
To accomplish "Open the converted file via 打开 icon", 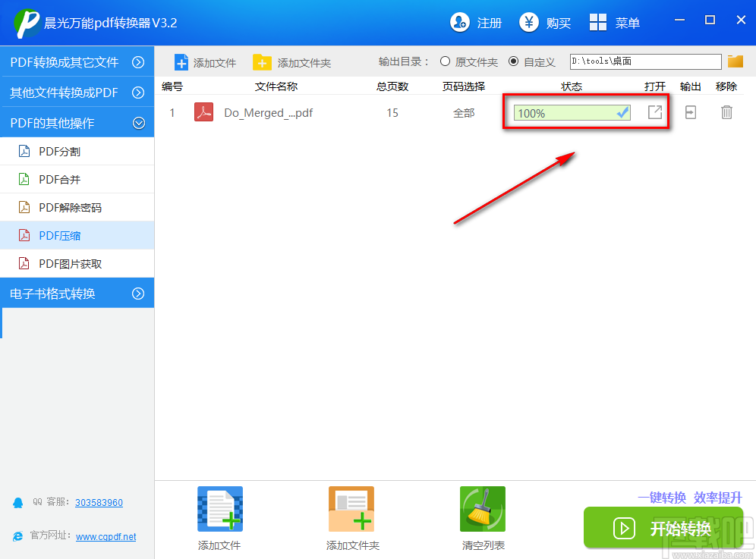I will point(655,112).
